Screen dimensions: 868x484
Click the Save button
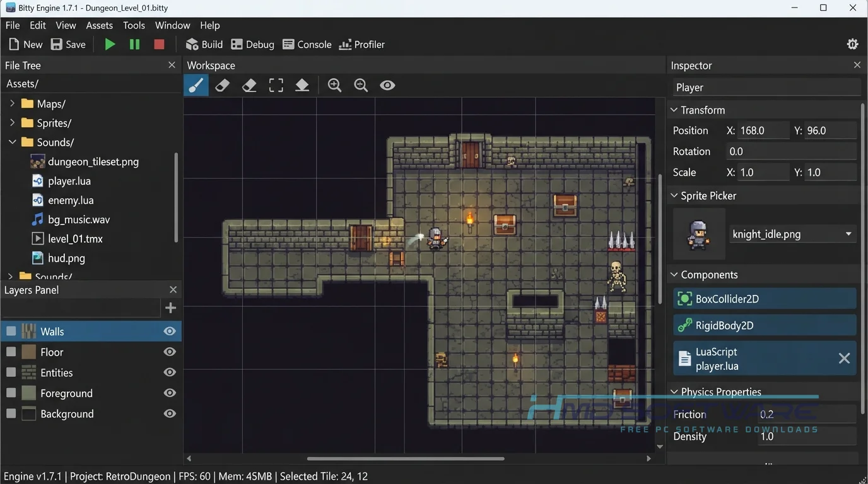[68, 44]
